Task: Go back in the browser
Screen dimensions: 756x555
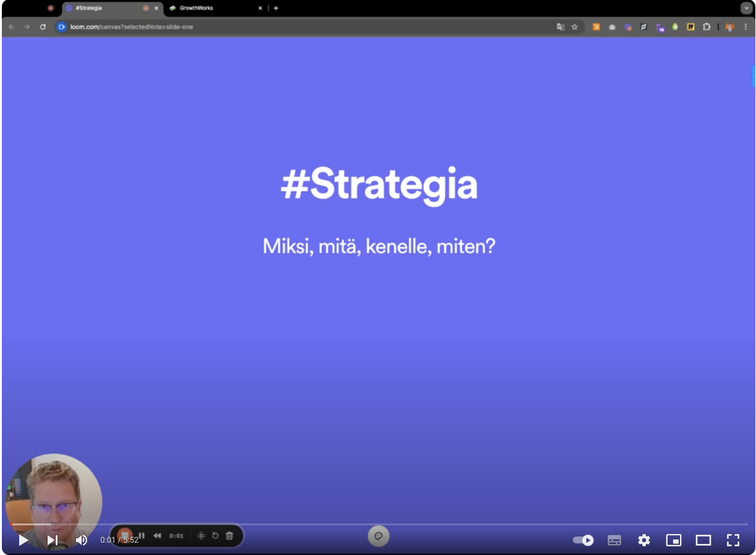Action: [11, 27]
